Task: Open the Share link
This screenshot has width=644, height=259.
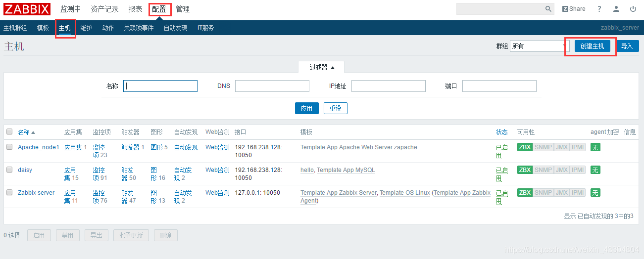Action: (x=574, y=9)
